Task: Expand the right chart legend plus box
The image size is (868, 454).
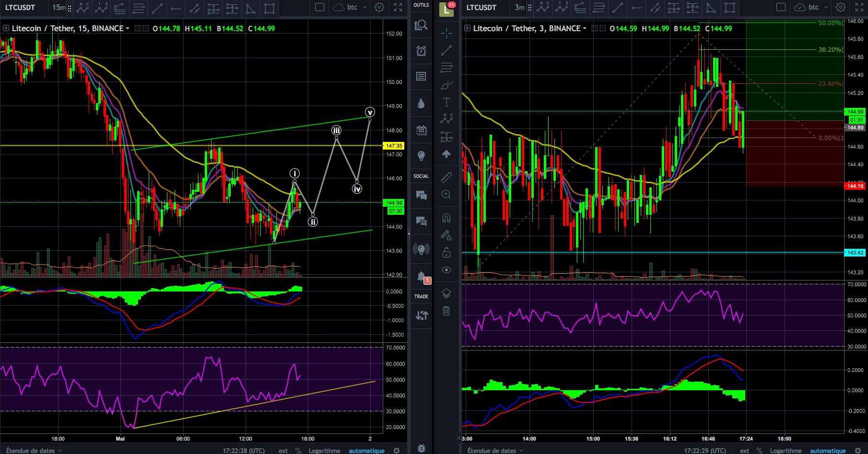Action: (x=468, y=28)
